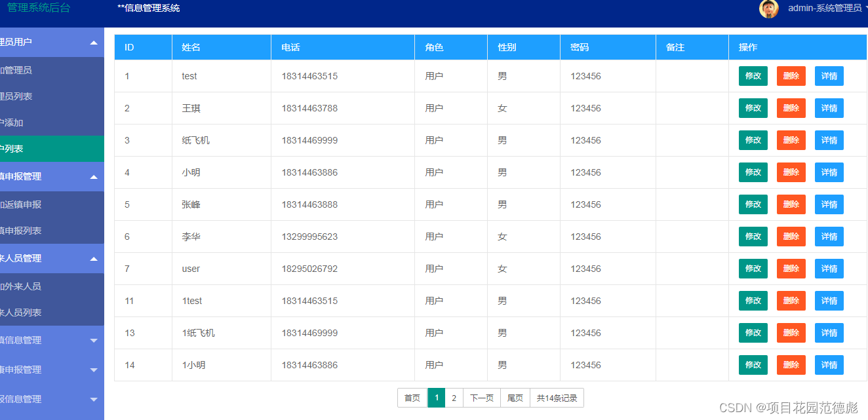The height and width of the screenshot is (420, 868).
Task: Open the 户添加 sidebar item
Action: tap(52, 123)
